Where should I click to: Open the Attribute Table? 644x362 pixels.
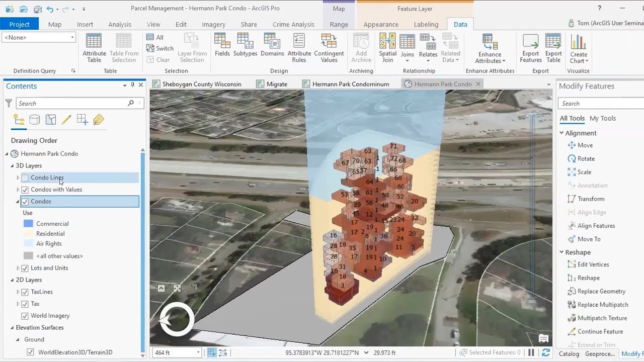[94, 48]
